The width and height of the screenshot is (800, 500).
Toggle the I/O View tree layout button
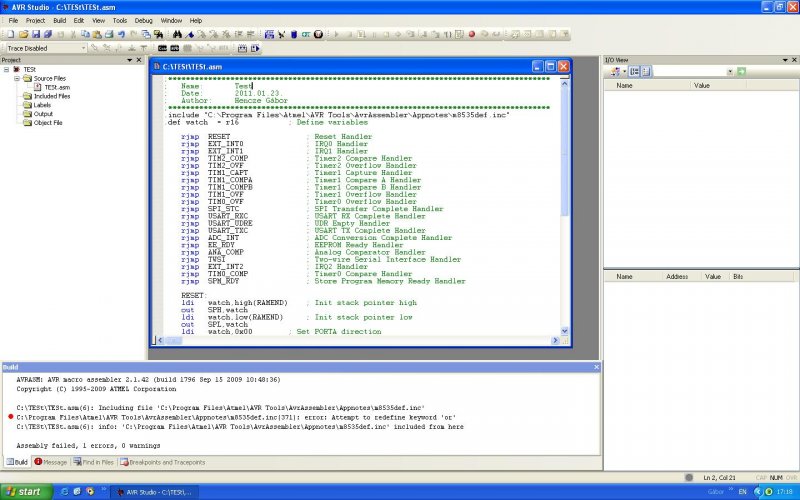click(634, 71)
